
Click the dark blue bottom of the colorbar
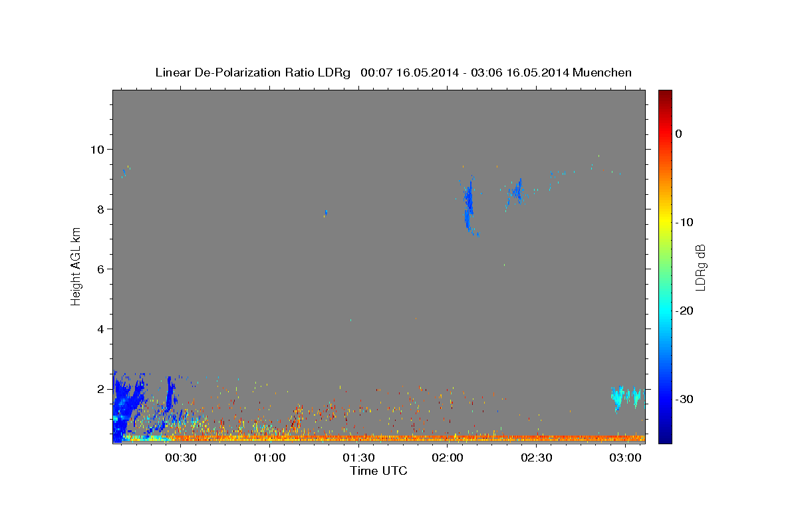point(665,438)
